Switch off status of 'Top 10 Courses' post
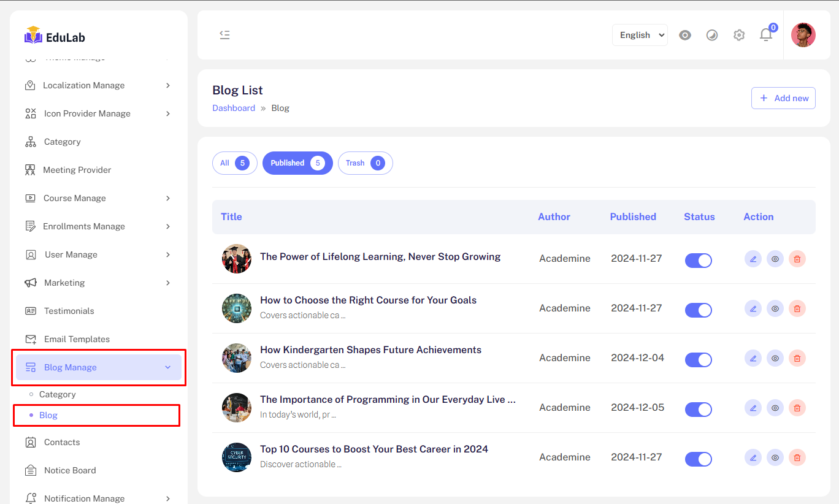 click(698, 459)
